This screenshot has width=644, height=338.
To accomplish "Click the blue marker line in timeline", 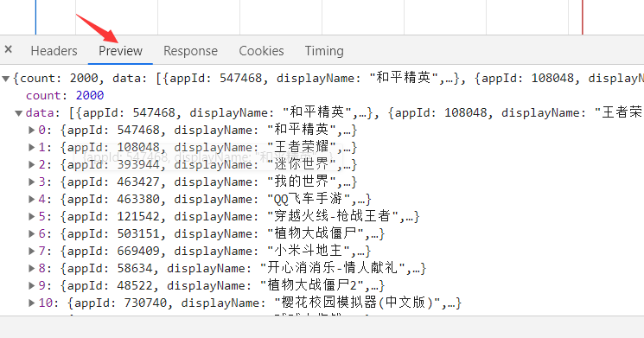I will coord(35,17).
